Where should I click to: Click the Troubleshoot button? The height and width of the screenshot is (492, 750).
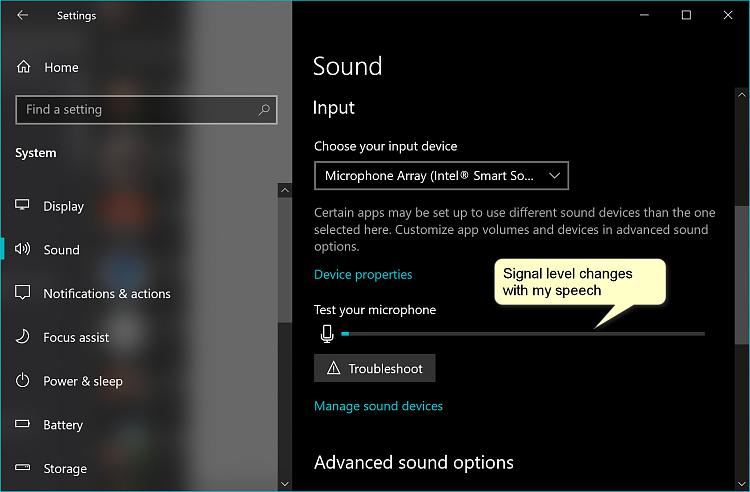375,368
